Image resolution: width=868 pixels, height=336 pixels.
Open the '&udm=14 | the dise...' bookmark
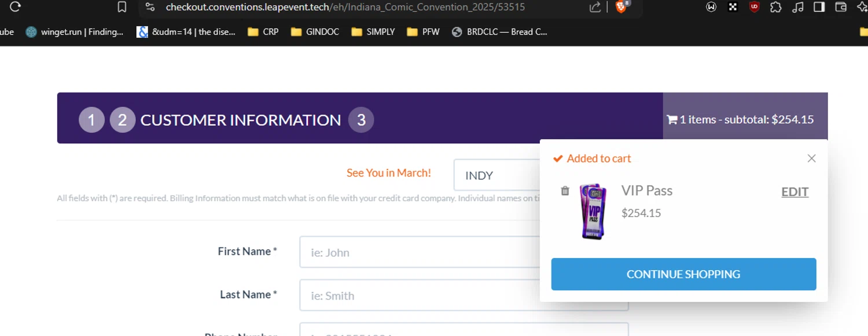click(x=186, y=32)
